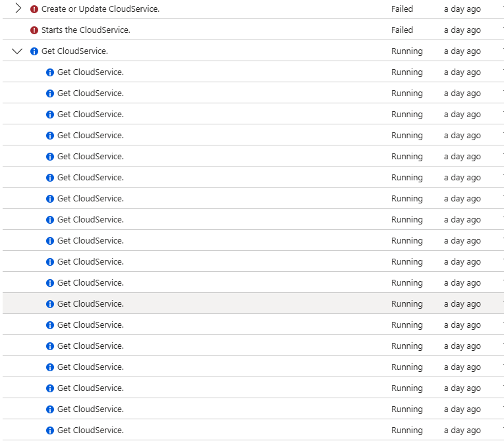Select the highlighted 'Get CloudService.' child entry

coord(90,303)
